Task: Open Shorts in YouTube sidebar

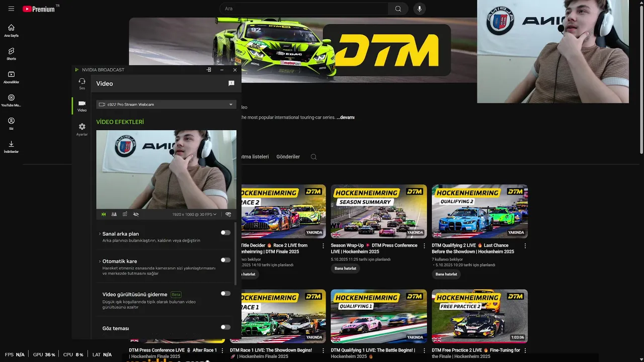Action: [11, 54]
